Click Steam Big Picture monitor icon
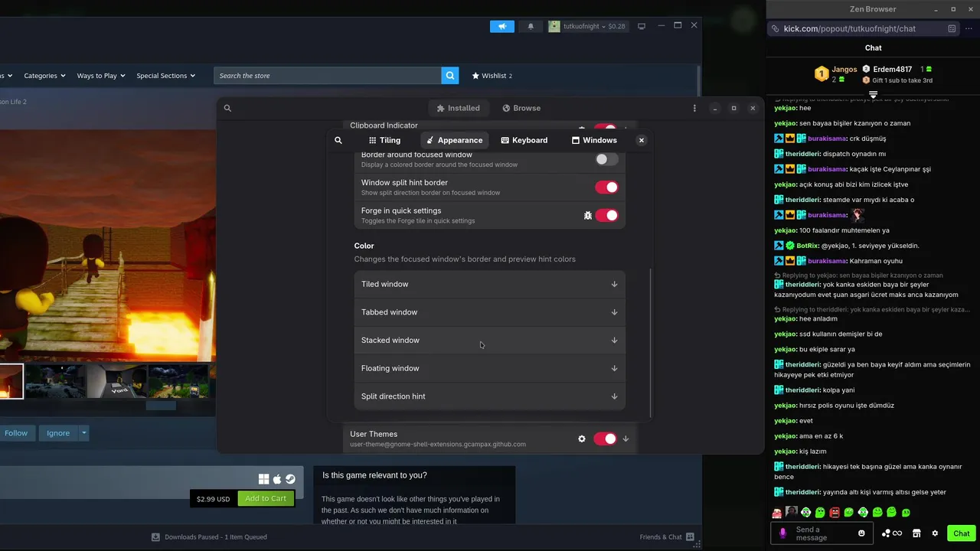This screenshot has width=980, height=551. click(x=642, y=26)
